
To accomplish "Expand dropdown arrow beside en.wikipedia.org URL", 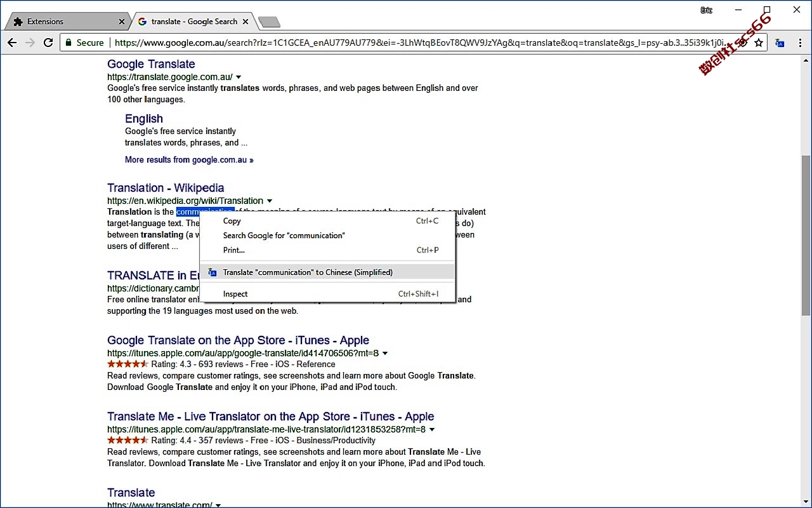I will point(270,201).
